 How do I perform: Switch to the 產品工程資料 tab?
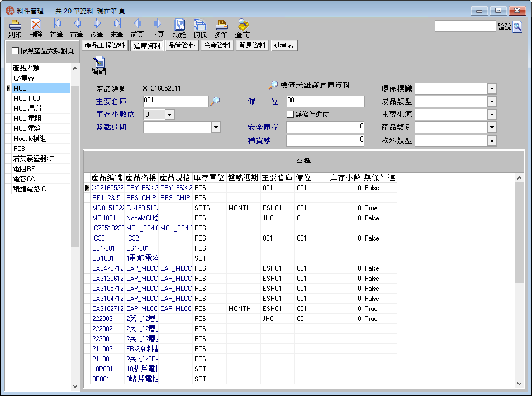[x=105, y=45]
